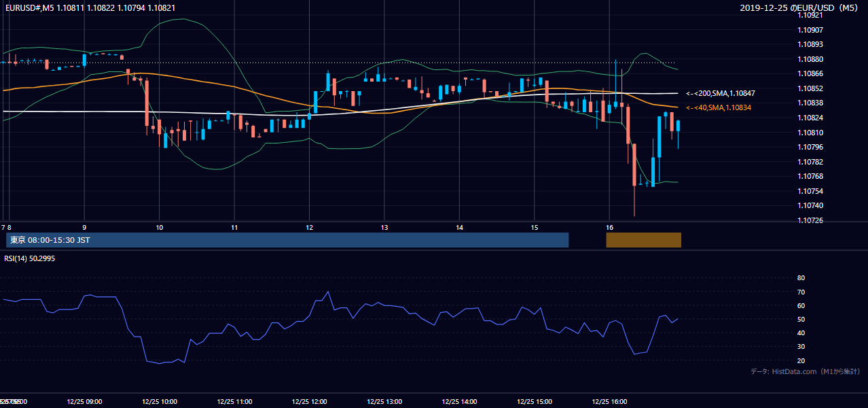Click hour label 9 below price chart
Screen dimensions: 868x408
(x=84, y=227)
